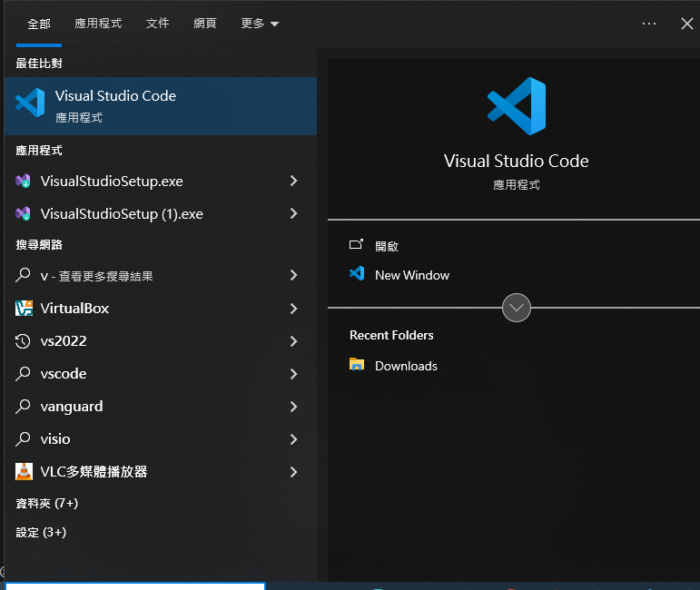Screen dimensions: 700x590
Task: Click the large VS Code logo in preview pane
Action: tap(516, 106)
